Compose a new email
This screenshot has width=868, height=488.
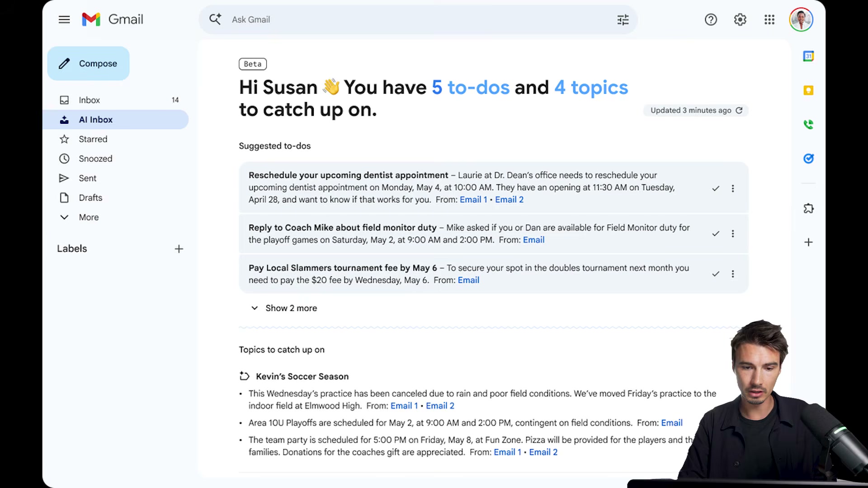click(88, 64)
